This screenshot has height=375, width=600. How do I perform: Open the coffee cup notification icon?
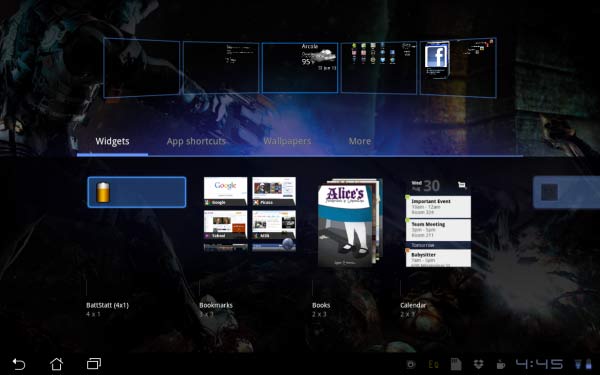501,364
